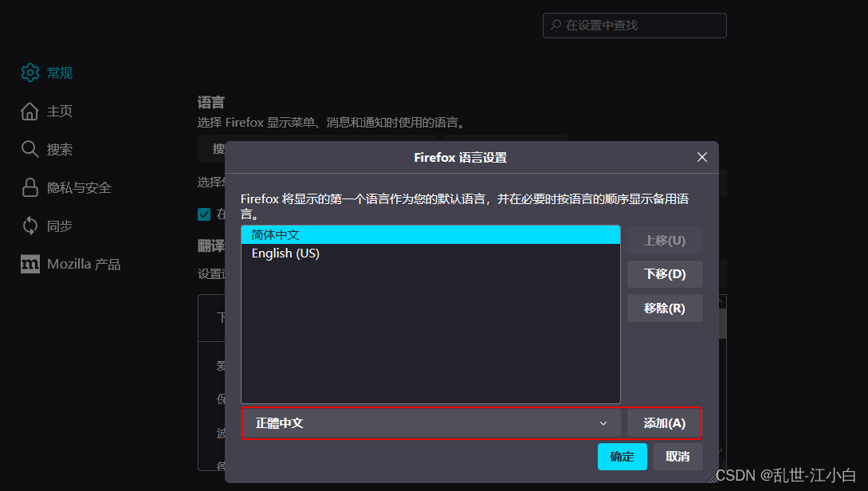868x491 pixels.
Task: Cancel the dialog with 取消
Action: click(x=678, y=457)
